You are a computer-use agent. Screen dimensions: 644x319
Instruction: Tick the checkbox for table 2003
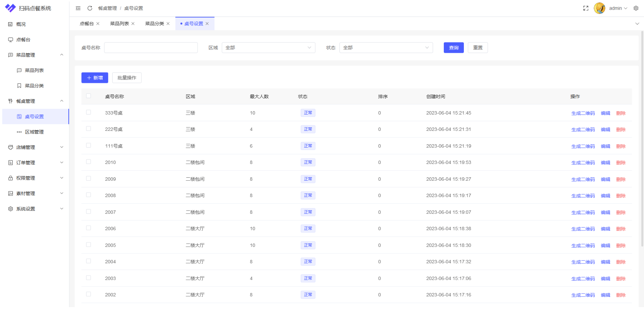[x=88, y=278]
